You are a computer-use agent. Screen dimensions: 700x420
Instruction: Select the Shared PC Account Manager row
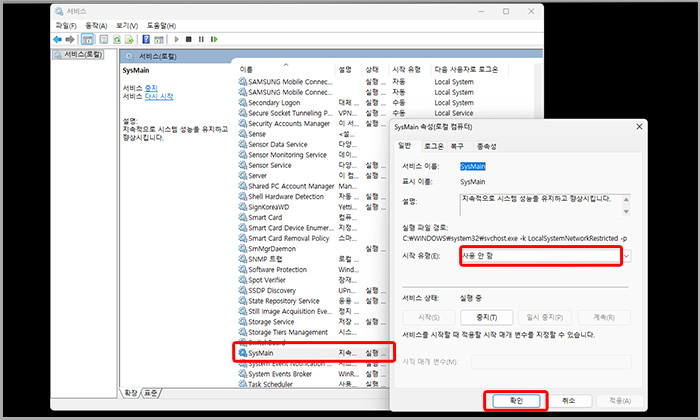coord(314,186)
